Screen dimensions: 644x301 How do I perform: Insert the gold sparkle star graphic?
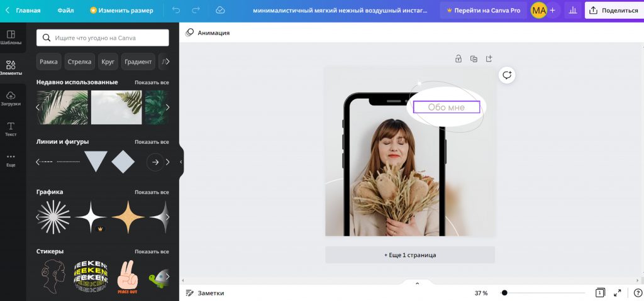pos(128,217)
